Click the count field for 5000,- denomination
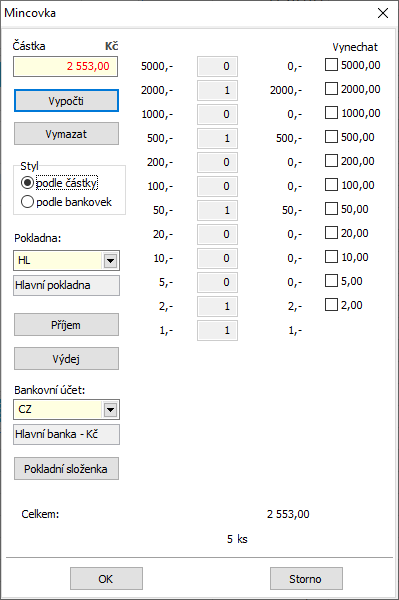 217,66
